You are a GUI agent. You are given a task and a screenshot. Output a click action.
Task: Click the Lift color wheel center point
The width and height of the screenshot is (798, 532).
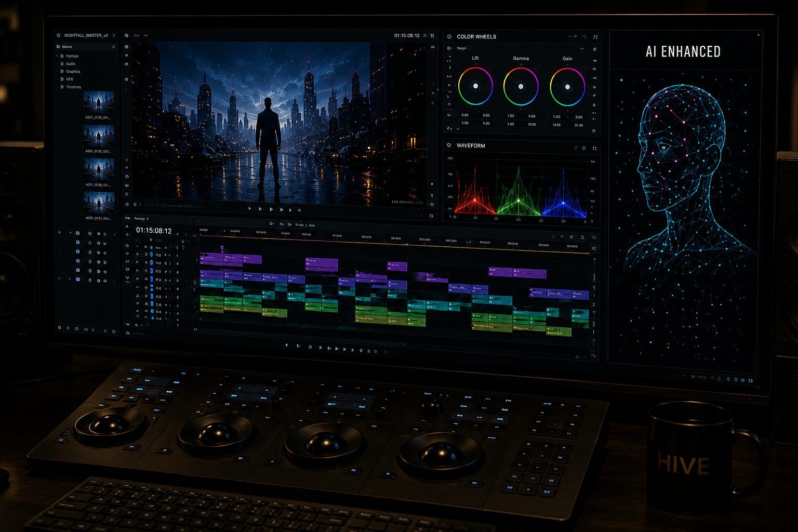coord(475,86)
